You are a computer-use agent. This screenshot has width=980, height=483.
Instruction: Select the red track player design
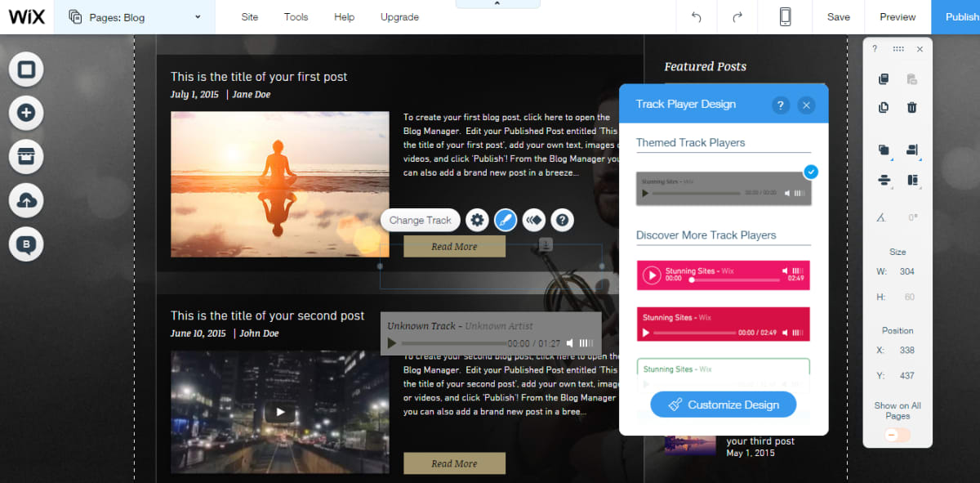(x=724, y=324)
